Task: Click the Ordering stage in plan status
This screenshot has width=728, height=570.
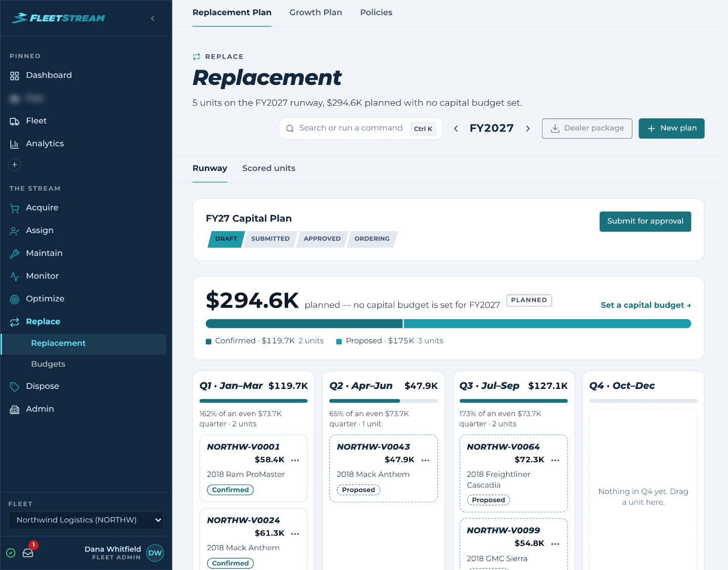Action: tap(372, 239)
